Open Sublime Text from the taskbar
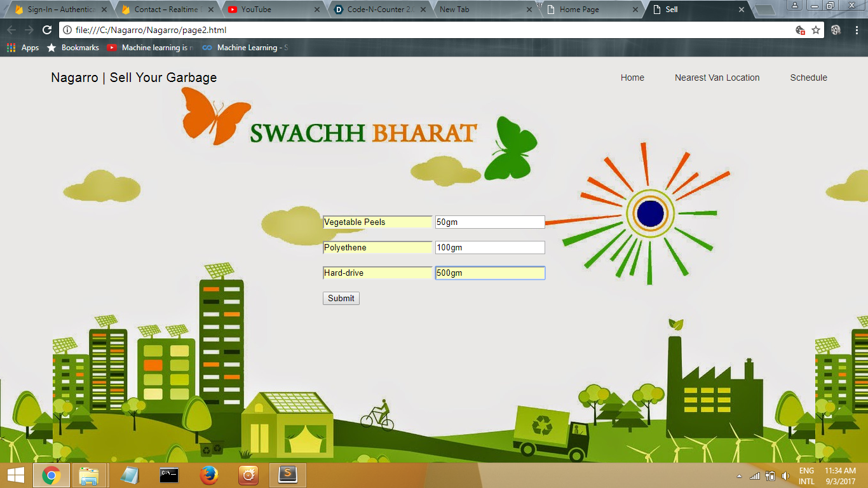Screen dimensions: 868x488 [288, 475]
